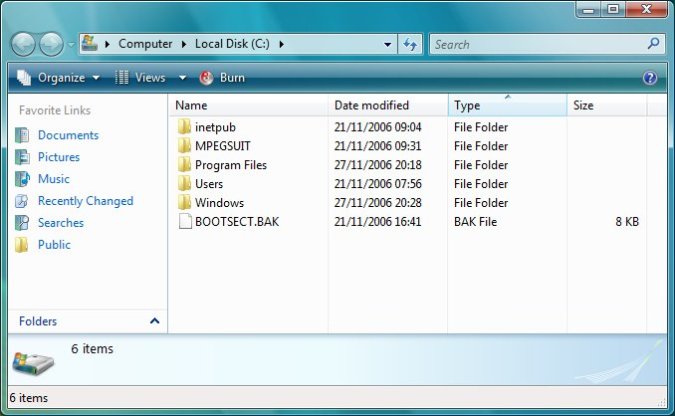Click the Documents icon in Favorite Links
This screenshot has height=416, width=675.
point(22,135)
